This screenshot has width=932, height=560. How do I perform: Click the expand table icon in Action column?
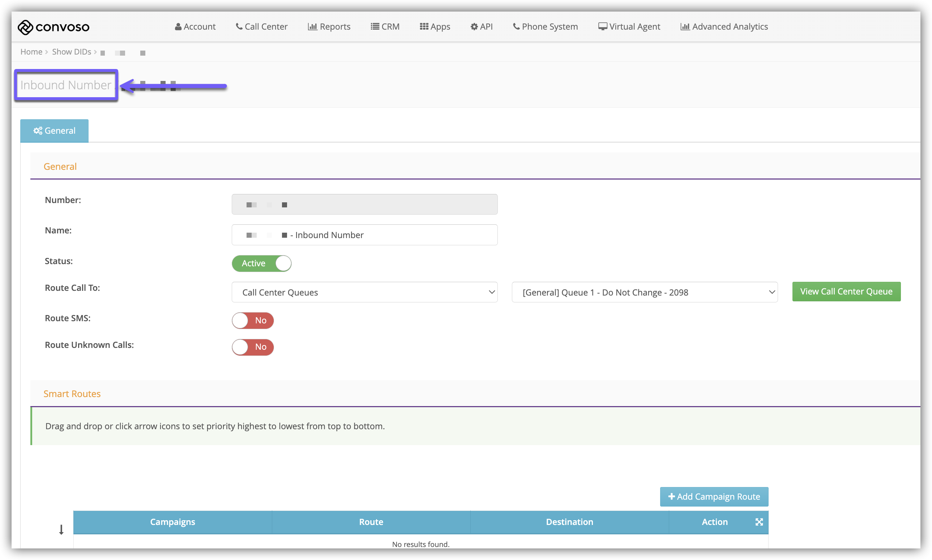pos(759,522)
